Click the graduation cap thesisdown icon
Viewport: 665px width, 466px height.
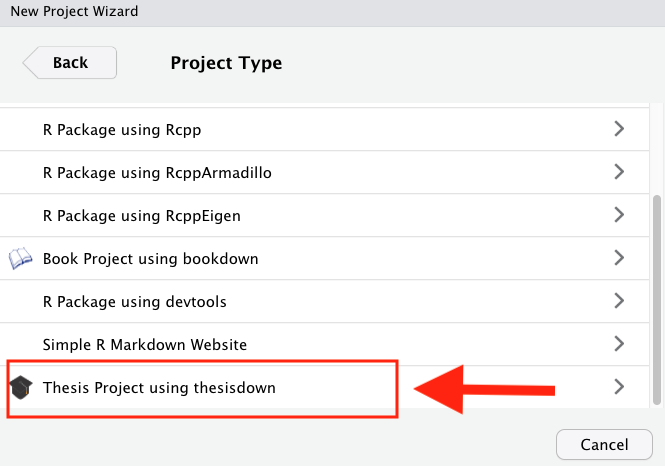pos(21,387)
